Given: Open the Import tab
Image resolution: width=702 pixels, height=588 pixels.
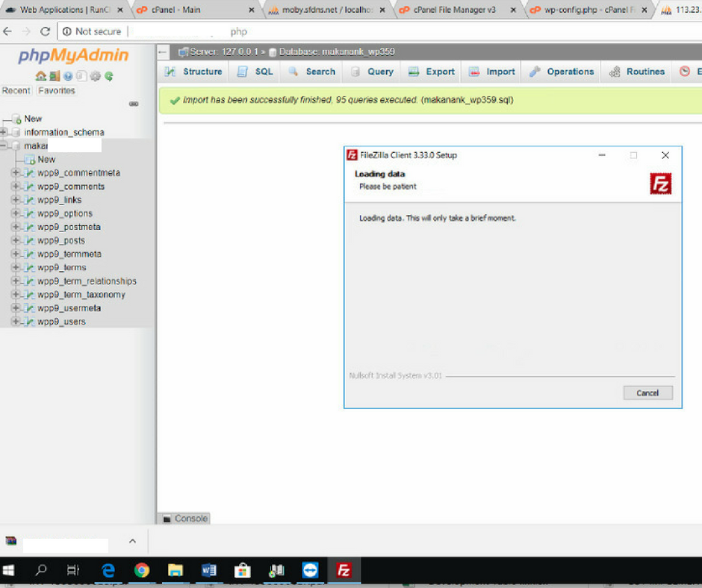Looking at the screenshot, I should (491, 72).
